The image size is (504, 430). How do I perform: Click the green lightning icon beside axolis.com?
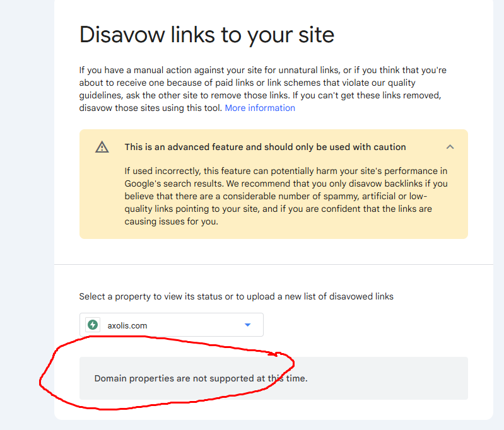(x=93, y=325)
